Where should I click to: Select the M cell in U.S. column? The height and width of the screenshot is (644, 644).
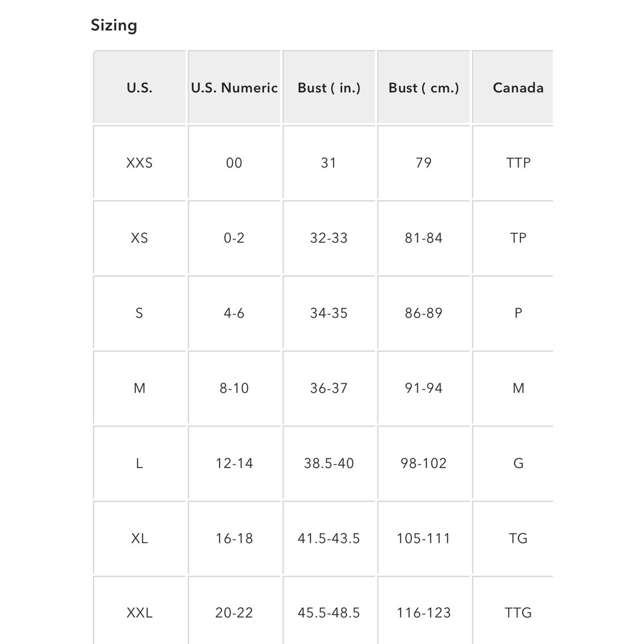[140, 388]
